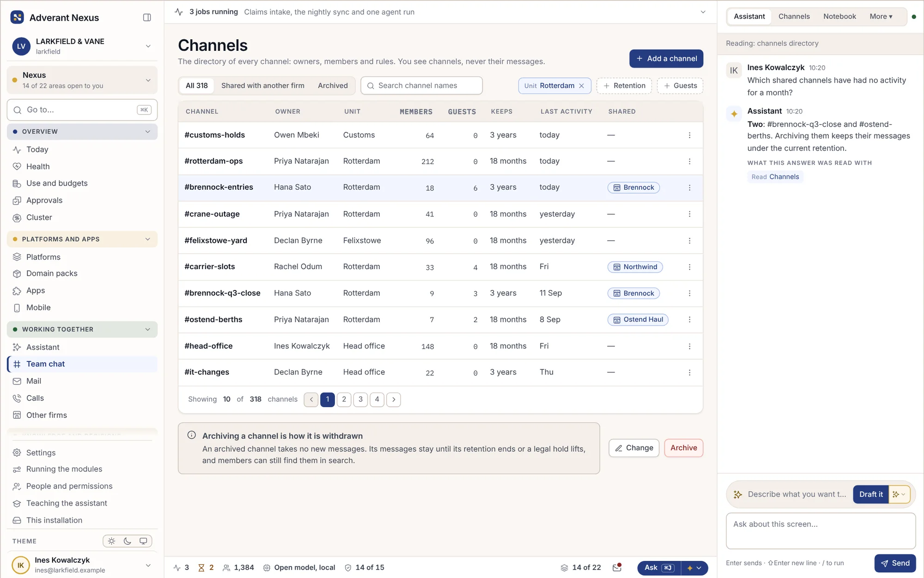Switch to light theme sun icon

click(x=111, y=541)
